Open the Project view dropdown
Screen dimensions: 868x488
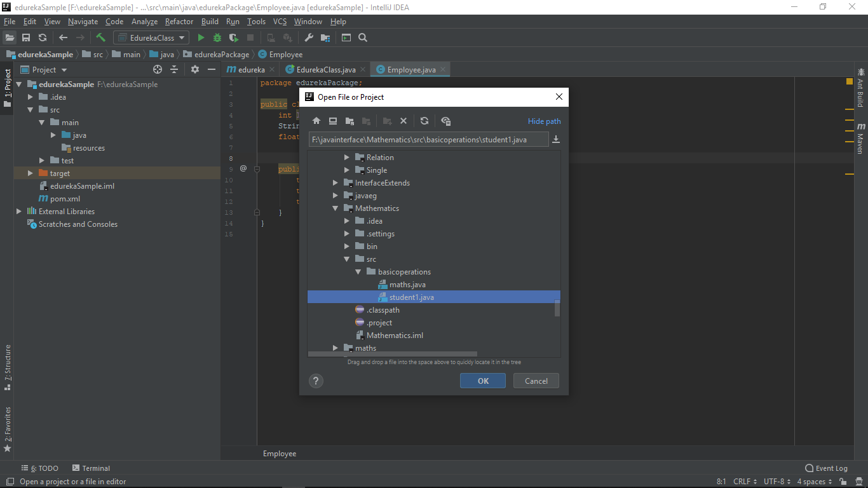click(44, 69)
